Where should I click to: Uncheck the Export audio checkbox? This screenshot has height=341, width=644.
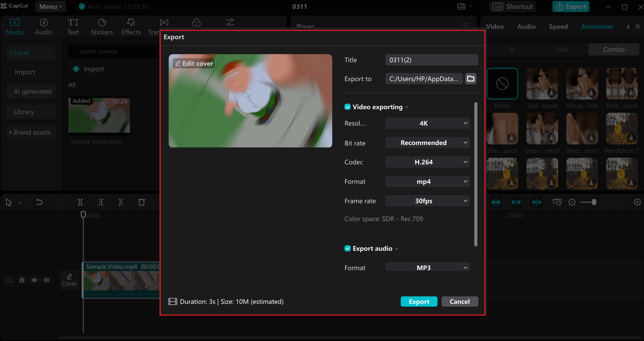348,248
